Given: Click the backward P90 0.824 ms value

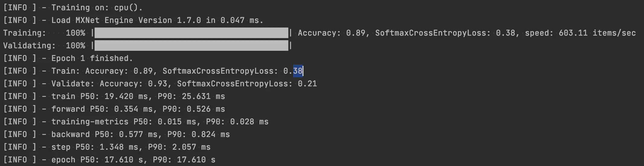Looking at the screenshot, I should pos(210,134).
